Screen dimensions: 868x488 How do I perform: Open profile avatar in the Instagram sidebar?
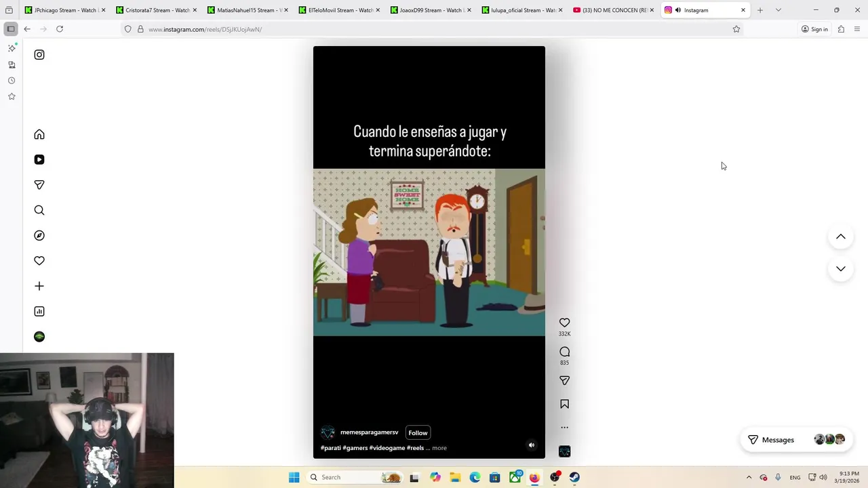point(39,337)
